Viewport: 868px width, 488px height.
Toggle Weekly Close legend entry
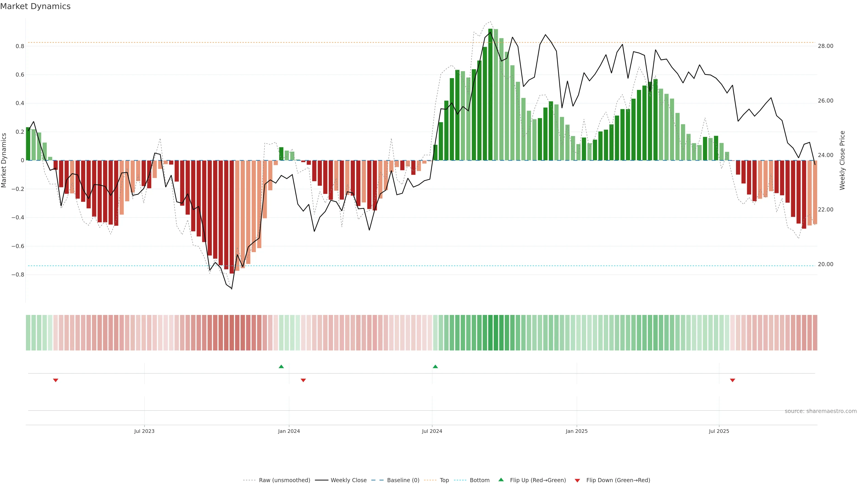click(348, 480)
